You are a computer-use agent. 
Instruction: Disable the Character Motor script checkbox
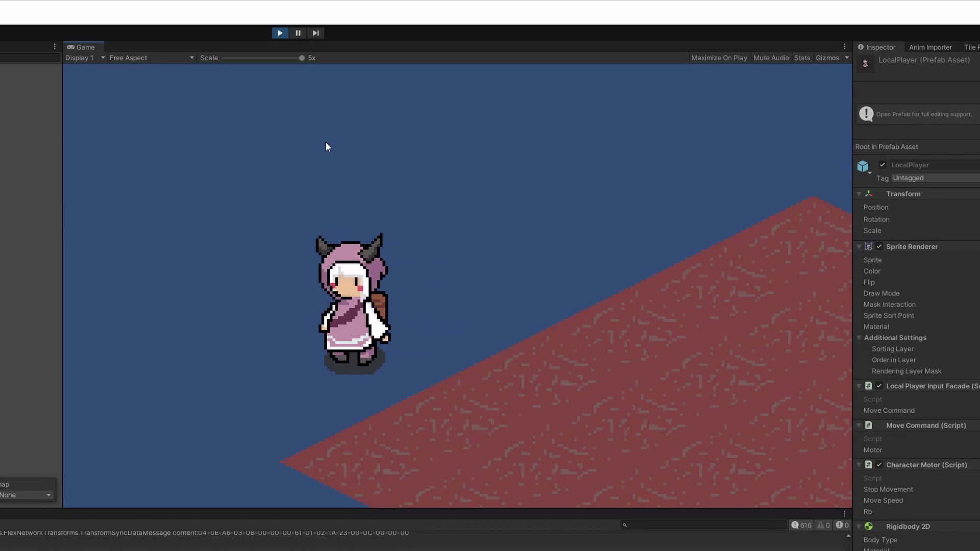[x=879, y=465]
